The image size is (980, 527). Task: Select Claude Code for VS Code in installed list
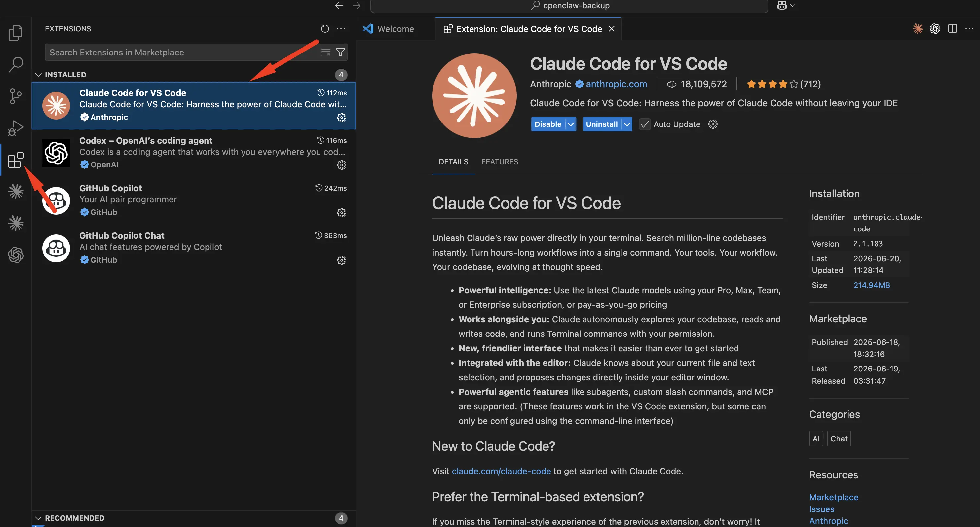(x=193, y=106)
